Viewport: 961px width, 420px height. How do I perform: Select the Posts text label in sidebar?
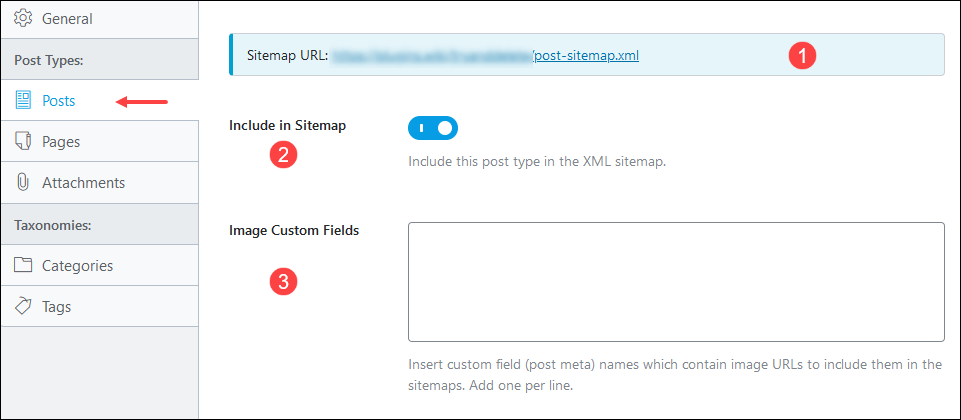[x=59, y=100]
